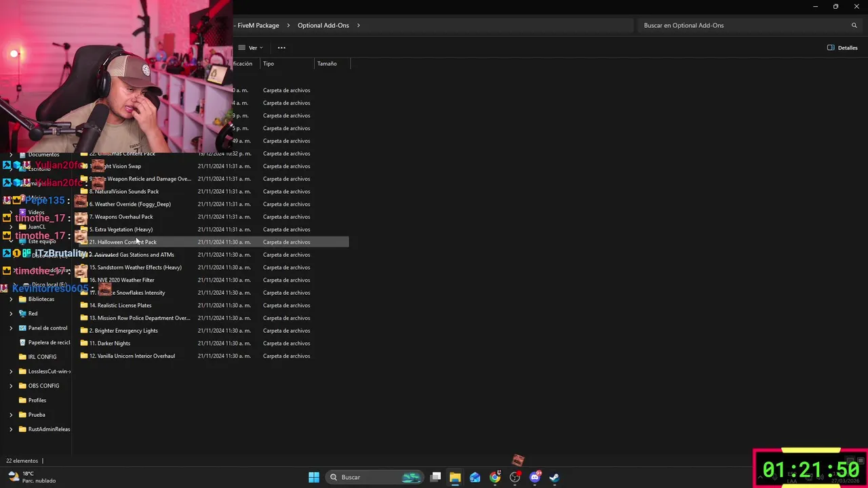Expand the Prueba tree node
Screen dimensions: 868x488
(x=11, y=415)
